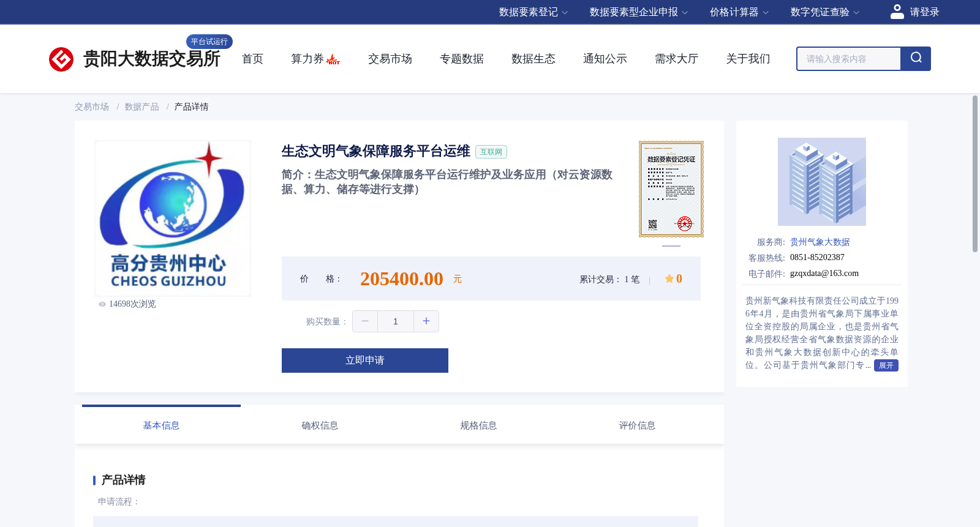Viewport: 980px width, 527px height.
Task: Click the 产品详情 section heading
Action: [x=123, y=480]
